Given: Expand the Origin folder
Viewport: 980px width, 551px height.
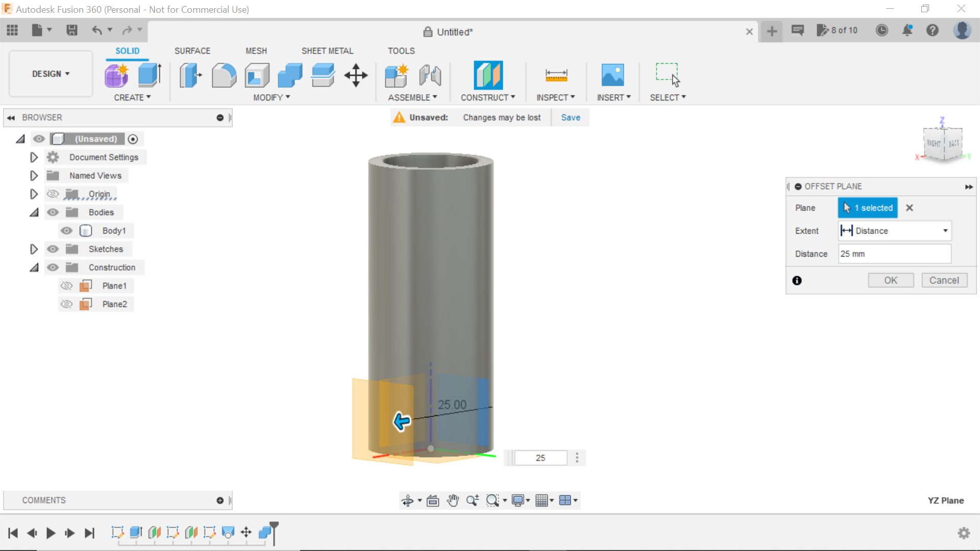Looking at the screenshot, I should pyautogui.click(x=34, y=194).
